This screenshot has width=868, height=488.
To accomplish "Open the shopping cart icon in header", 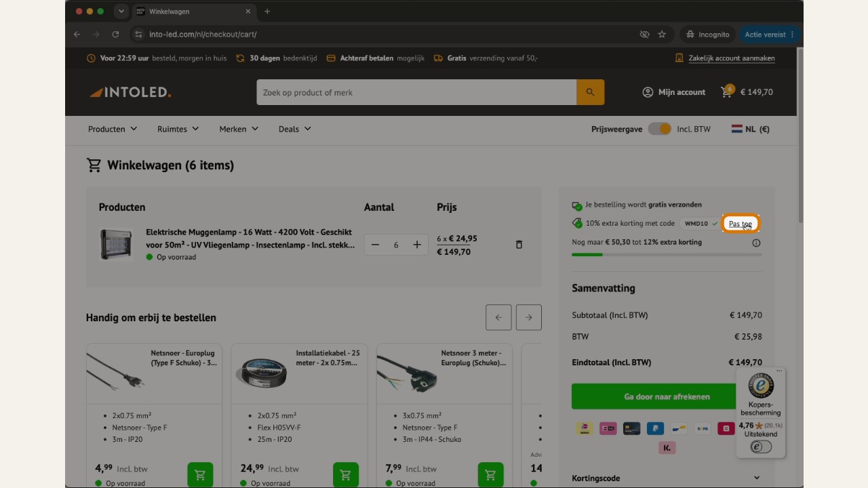I will (727, 91).
